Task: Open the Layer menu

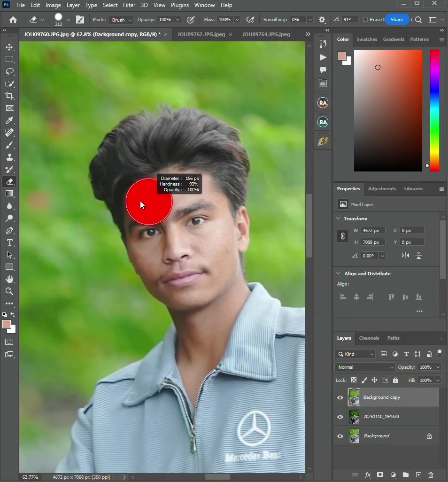Action: [73, 5]
